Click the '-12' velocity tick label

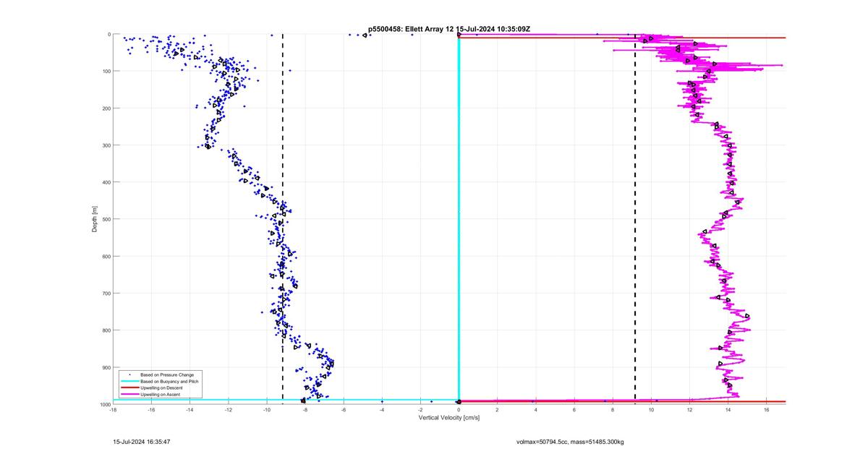228,410
